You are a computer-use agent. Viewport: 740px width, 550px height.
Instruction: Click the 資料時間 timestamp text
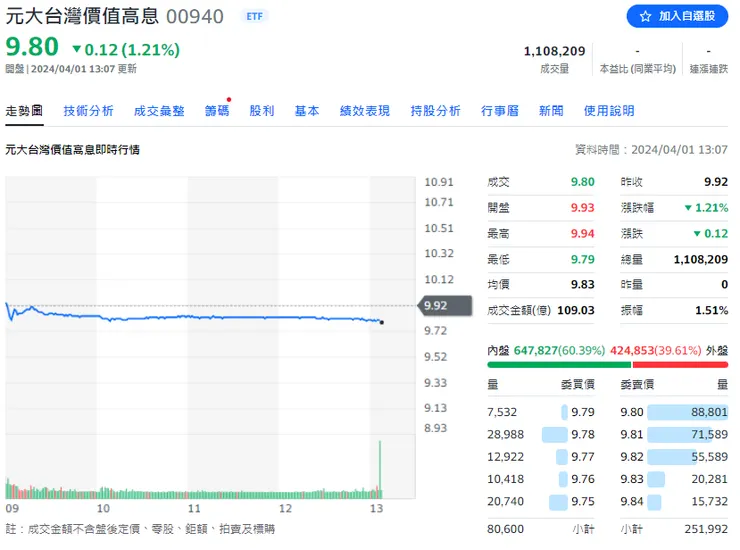[x=652, y=150]
